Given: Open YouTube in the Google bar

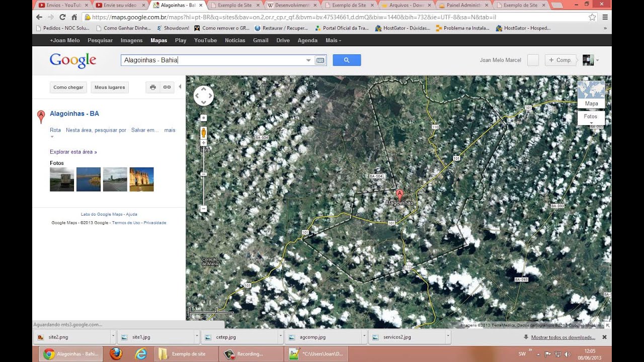Looking at the screenshot, I should coord(205,40).
